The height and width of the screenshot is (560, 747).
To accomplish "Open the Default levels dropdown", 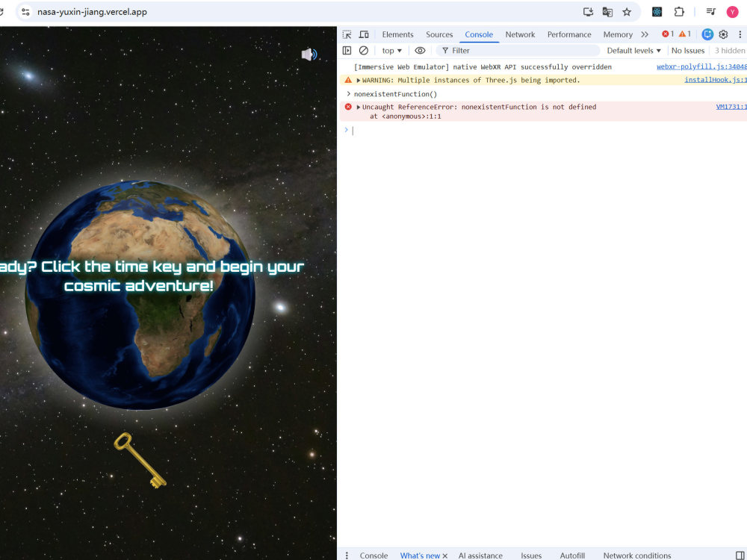I will (x=633, y=51).
